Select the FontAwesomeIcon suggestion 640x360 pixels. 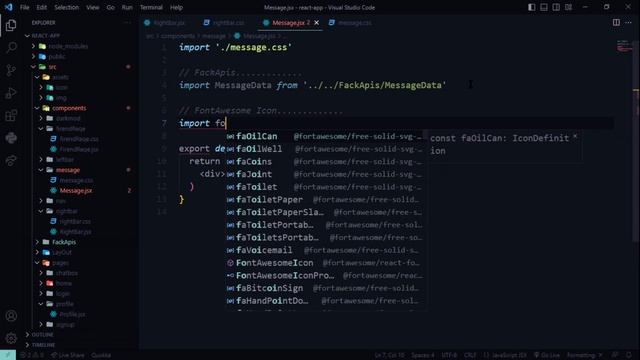coord(325,263)
